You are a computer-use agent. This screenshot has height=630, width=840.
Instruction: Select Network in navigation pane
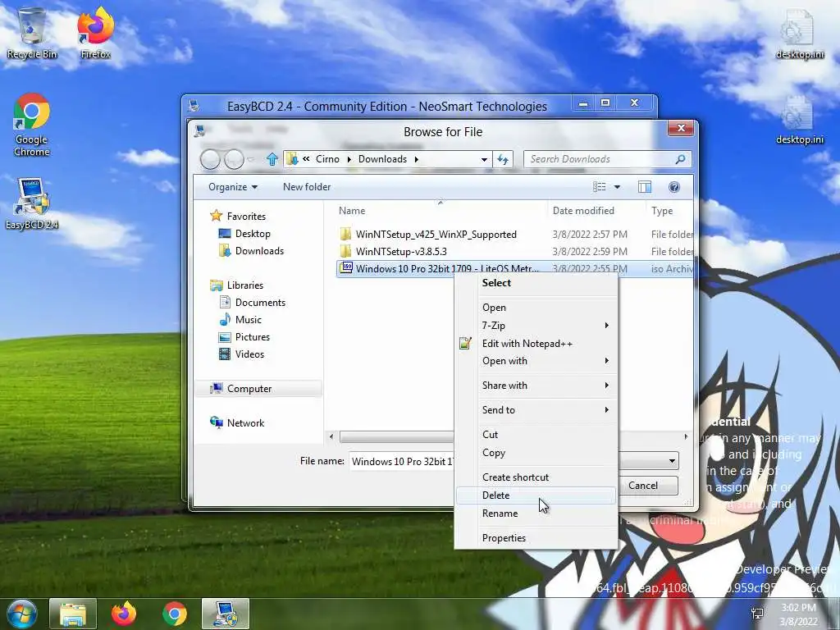tap(237, 422)
